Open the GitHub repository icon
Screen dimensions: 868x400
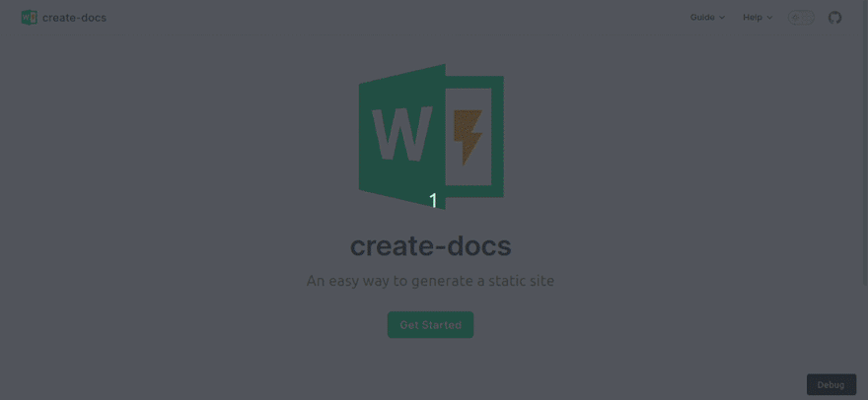pos(834,17)
